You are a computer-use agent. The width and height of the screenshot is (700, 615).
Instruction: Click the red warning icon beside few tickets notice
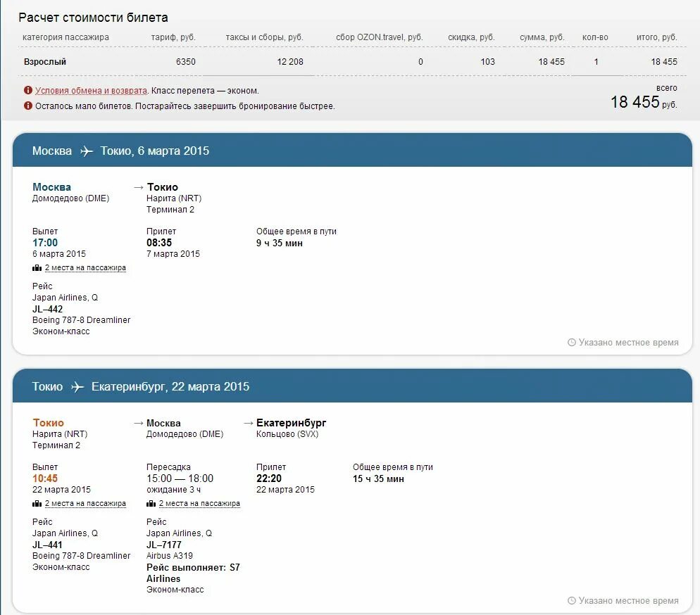tap(28, 106)
